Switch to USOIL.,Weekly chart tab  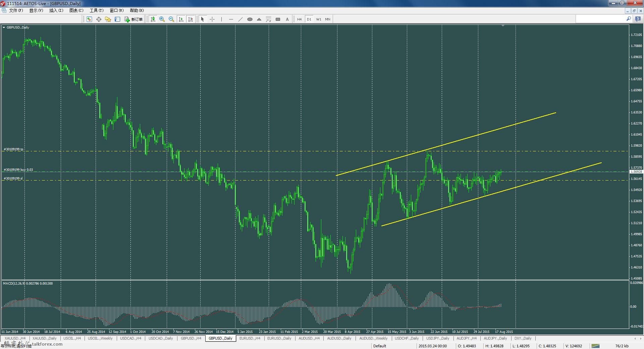point(100,338)
